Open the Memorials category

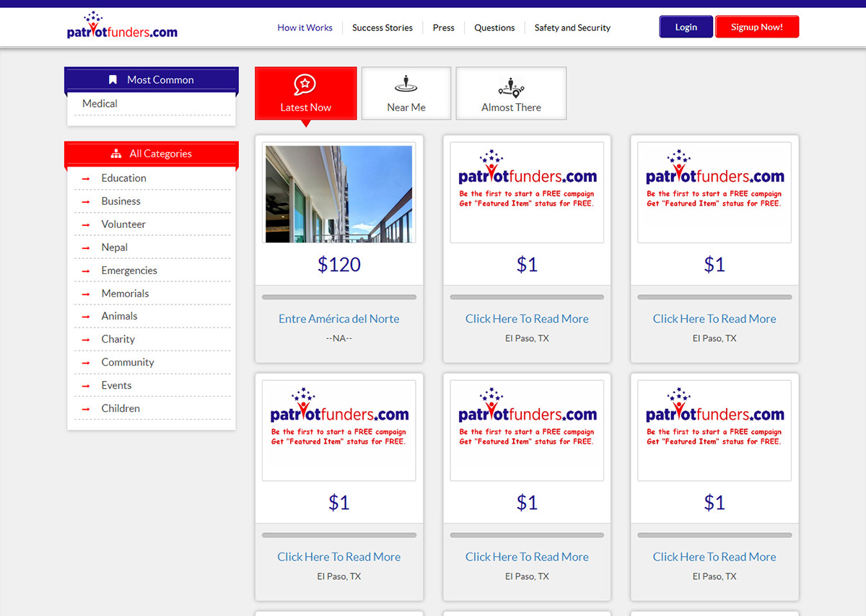[x=125, y=294]
